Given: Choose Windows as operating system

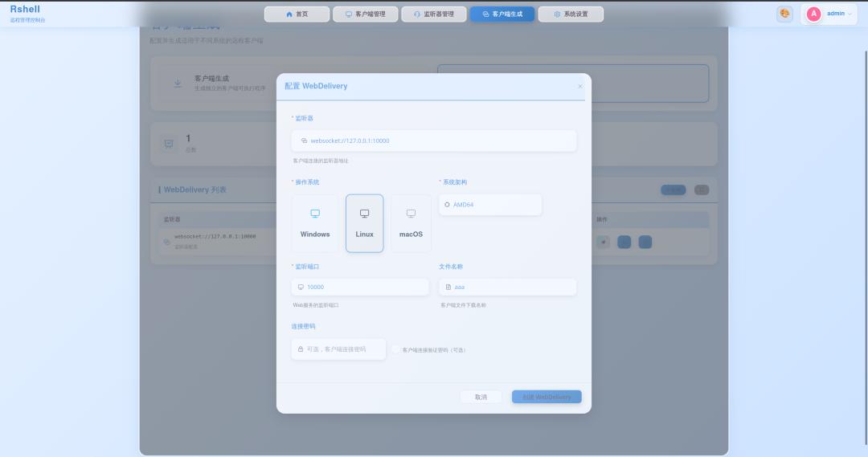Looking at the screenshot, I should pyautogui.click(x=315, y=223).
